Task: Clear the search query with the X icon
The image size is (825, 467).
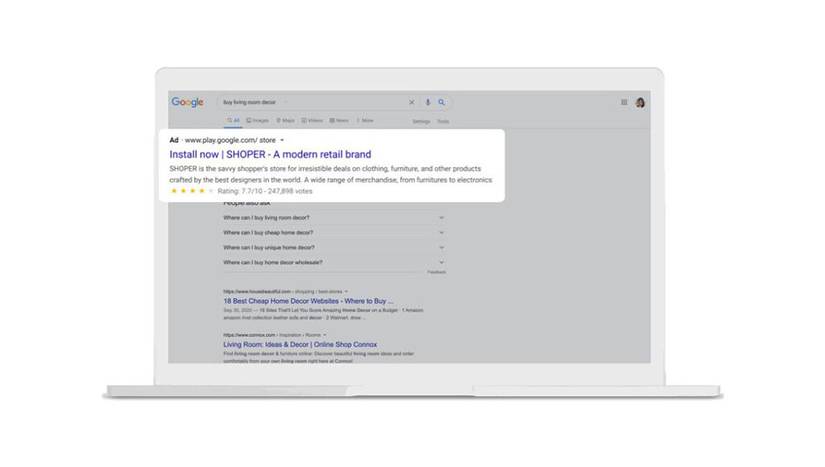Action: [411, 103]
